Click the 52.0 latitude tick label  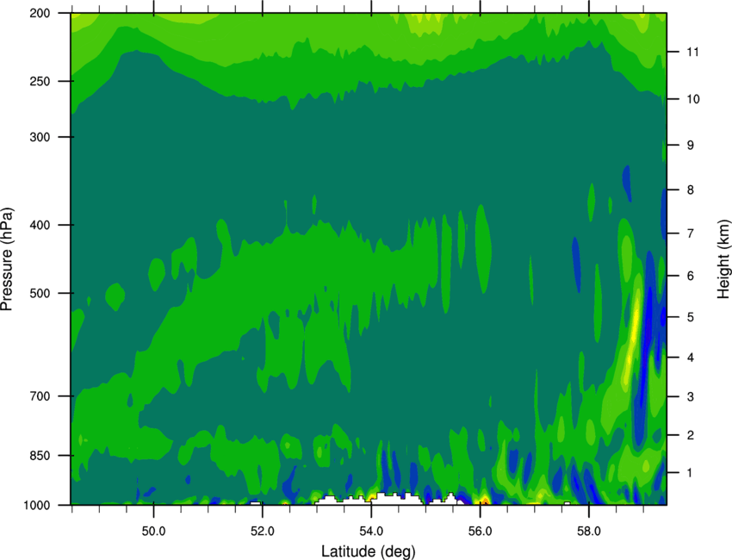(x=263, y=532)
